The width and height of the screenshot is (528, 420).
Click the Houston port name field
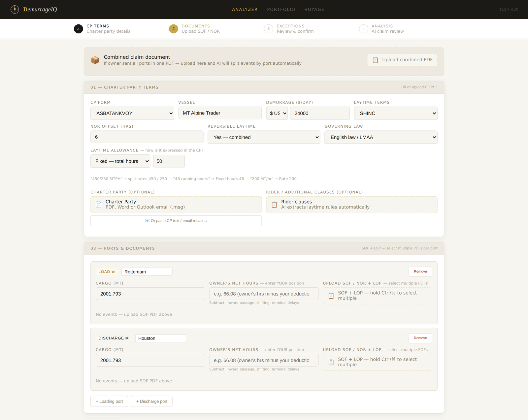(161, 338)
